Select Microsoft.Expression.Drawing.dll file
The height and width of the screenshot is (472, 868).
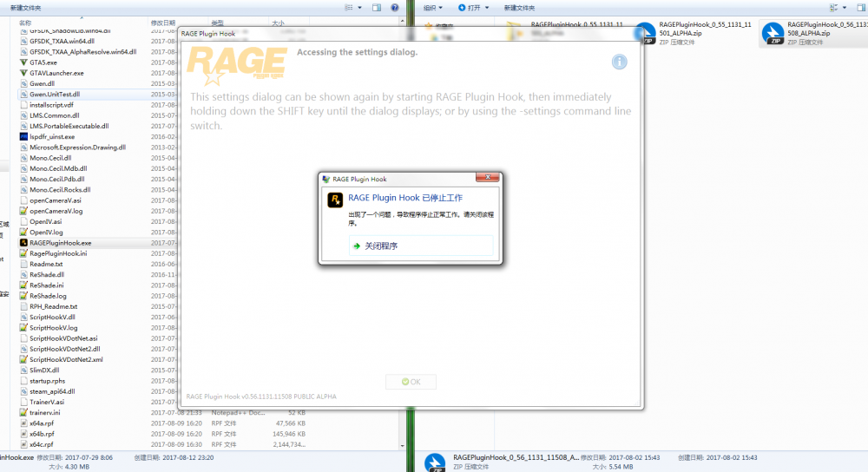(x=77, y=147)
